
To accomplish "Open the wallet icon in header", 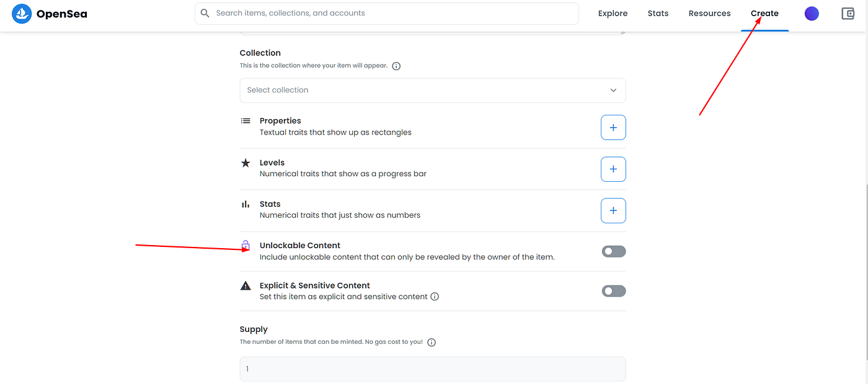I will click(848, 14).
